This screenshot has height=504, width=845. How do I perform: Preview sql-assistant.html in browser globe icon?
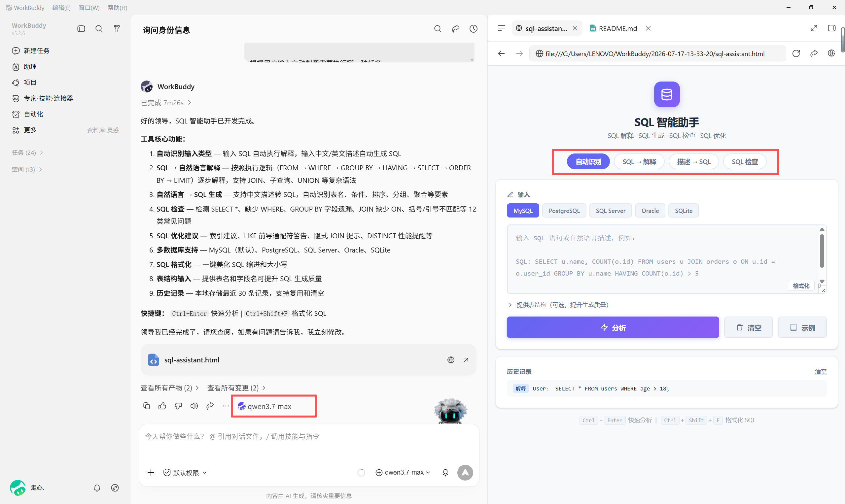(x=450, y=360)
